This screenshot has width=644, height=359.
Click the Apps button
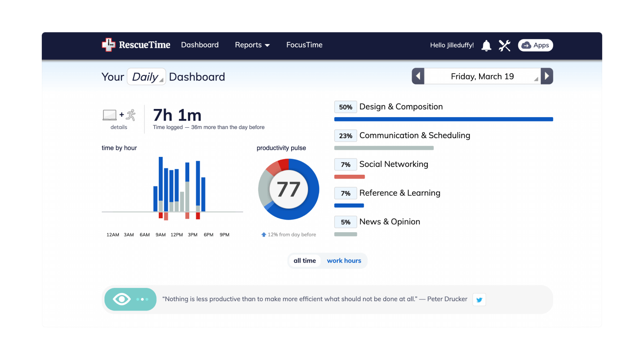(x=535, y=45)
